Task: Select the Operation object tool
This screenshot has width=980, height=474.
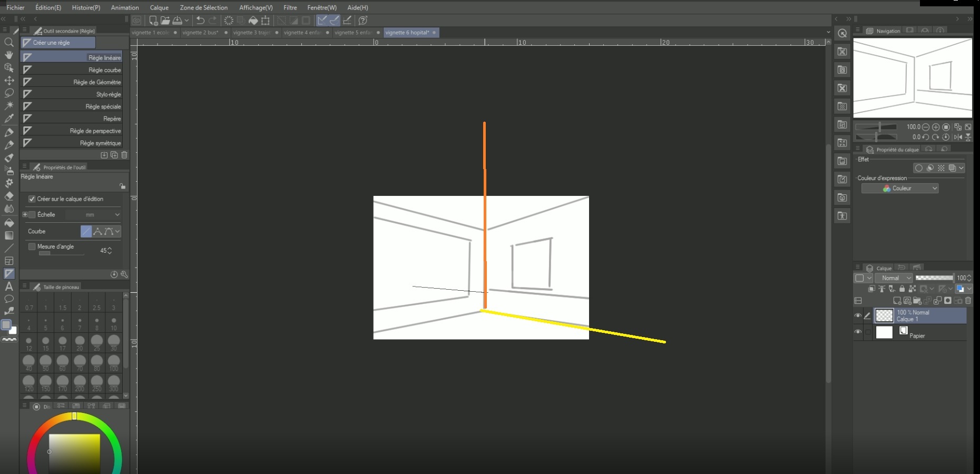Action: (x=9, y=67)
